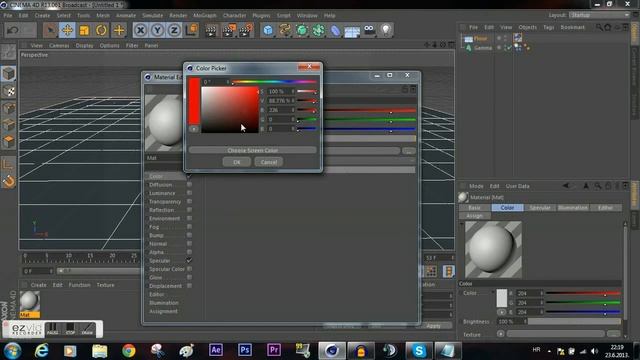Switch to the Specular tab in the Attribute Manager
This screenshot has height=360, width=640.
540,208
